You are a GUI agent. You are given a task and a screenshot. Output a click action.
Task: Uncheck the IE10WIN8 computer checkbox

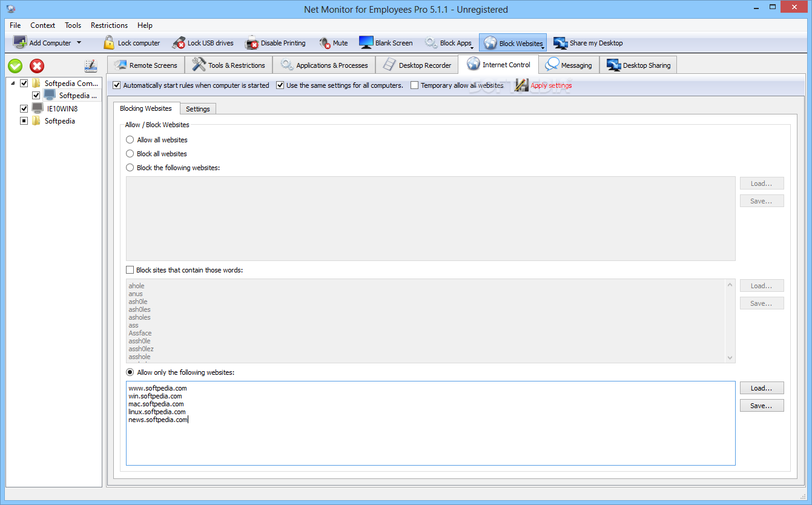[24, 108]
